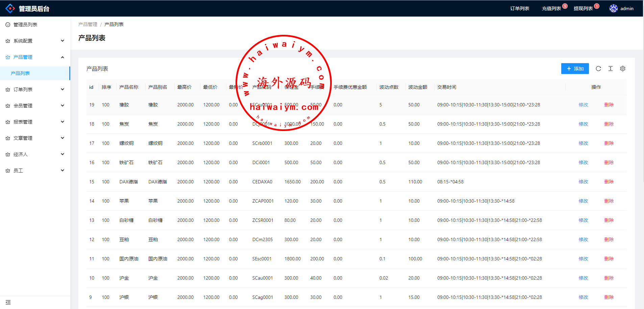The height and width of the screenshot is (309, 644).
Task: Click the crown icon beside 系统配置
Action: (8, 41)
